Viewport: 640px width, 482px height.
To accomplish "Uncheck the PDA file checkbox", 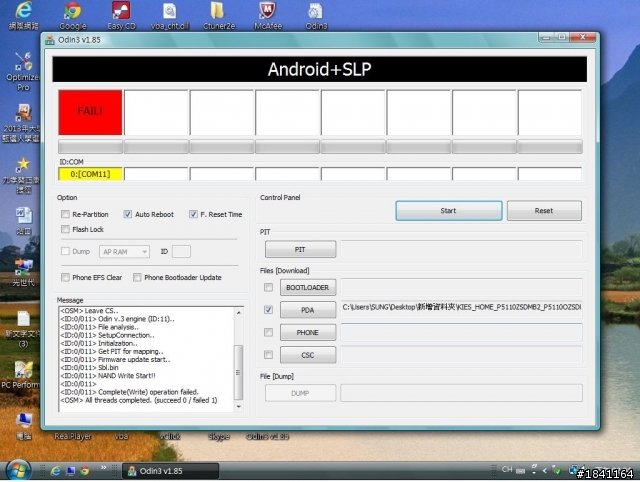I will tap(268, 310).
